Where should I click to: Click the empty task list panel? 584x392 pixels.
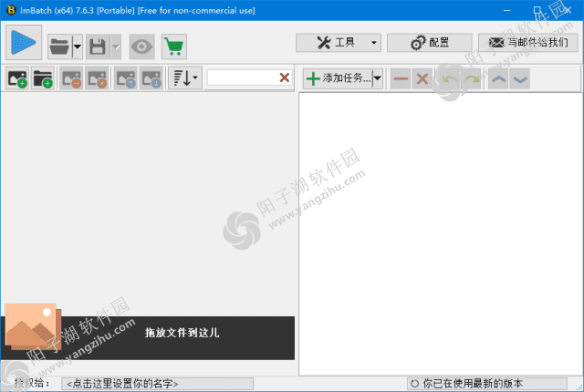tap(440, 234)
